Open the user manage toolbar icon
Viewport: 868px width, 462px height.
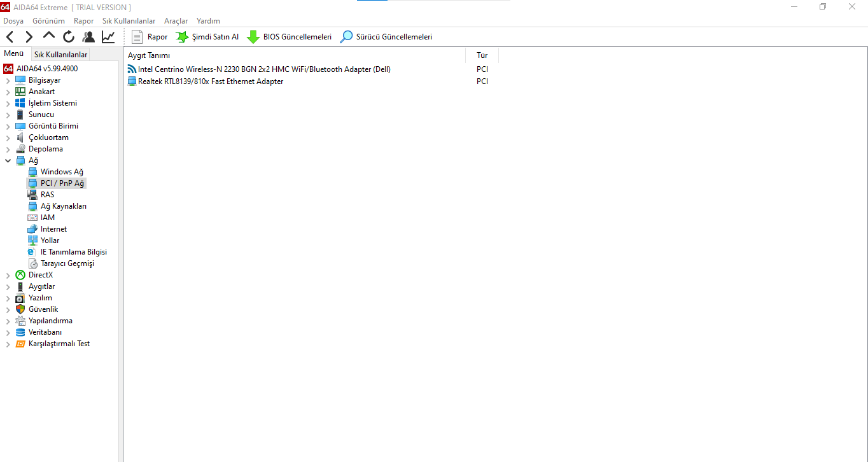coord(88,37)
